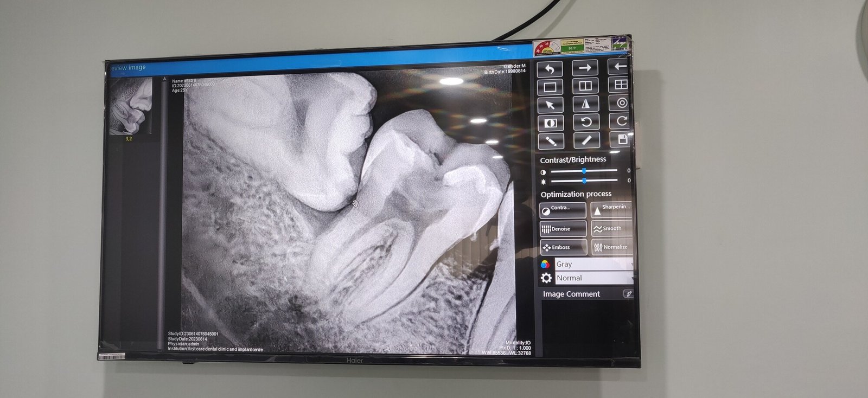This screenshot has width=868, height=398.
Task: Click the Normalize button
Action: [x=612, y=247]
